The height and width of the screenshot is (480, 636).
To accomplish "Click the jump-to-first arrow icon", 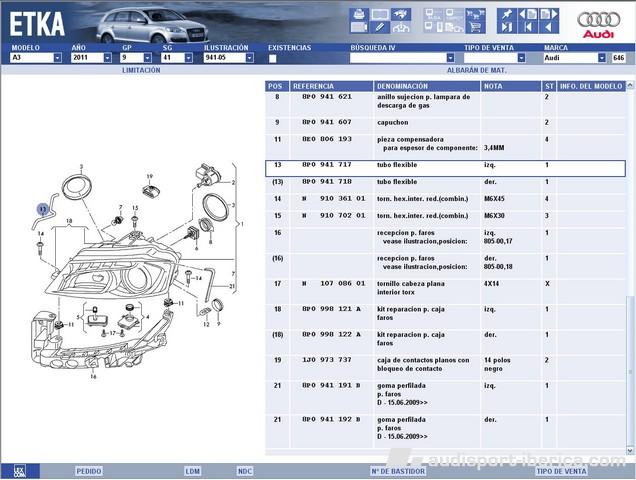I will (528, 28).
